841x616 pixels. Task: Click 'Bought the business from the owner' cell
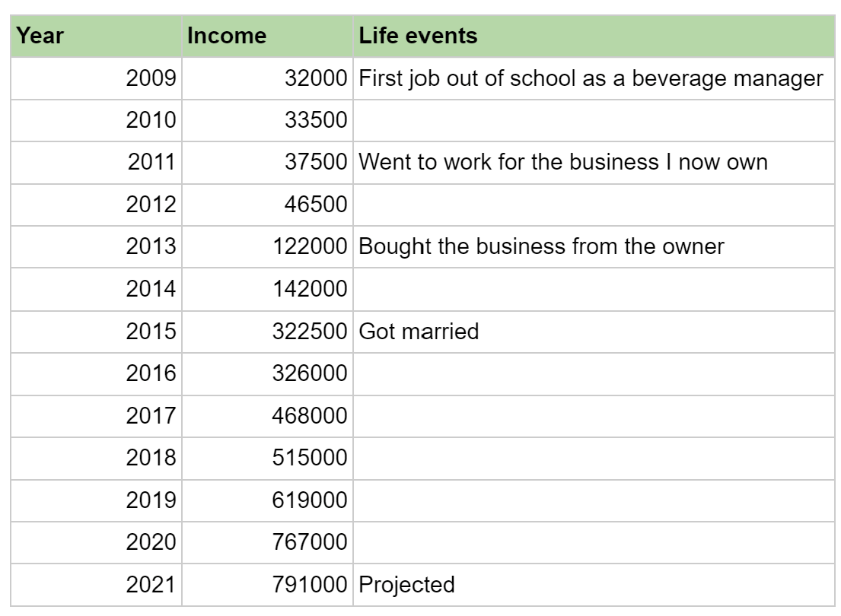pos(594,246)
